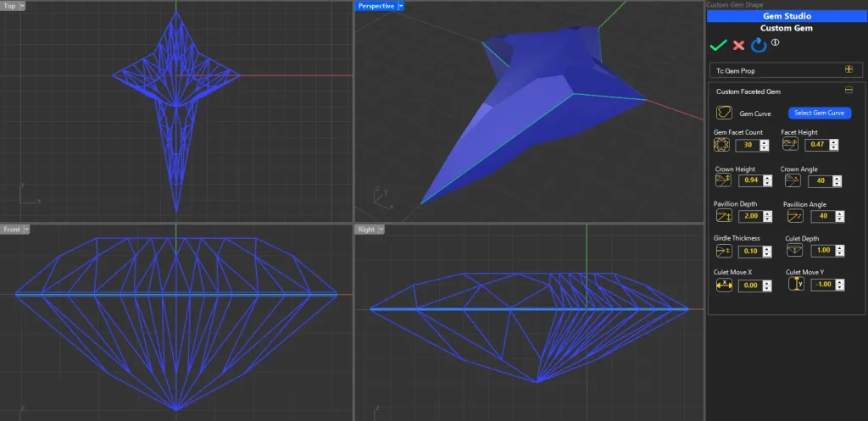Click the Facet Height icon

790,144
